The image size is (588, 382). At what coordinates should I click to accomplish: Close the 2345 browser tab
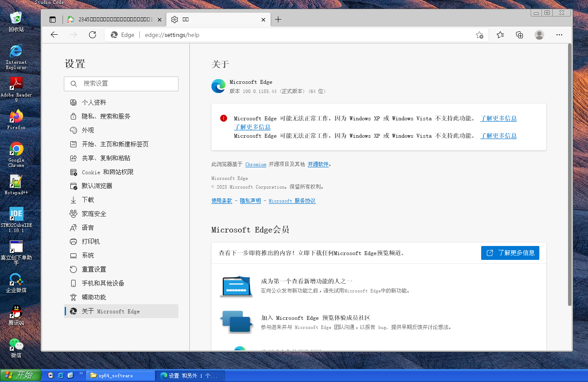click(159, 20)
